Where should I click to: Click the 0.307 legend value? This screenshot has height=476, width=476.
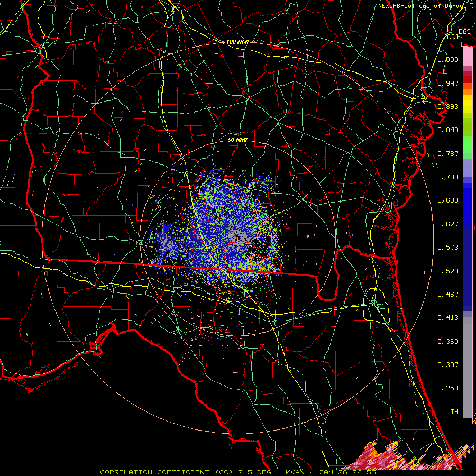448,365
